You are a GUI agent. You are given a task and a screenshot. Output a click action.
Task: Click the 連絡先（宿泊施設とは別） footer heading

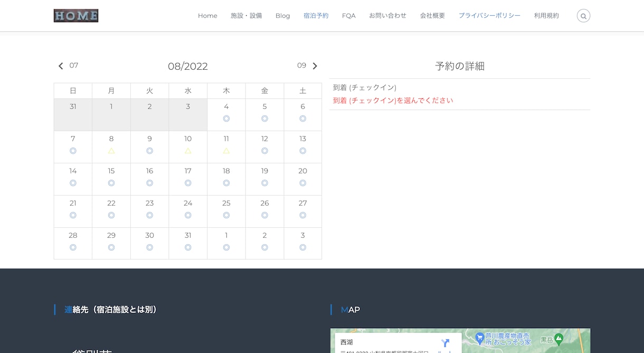pos(110,310)
